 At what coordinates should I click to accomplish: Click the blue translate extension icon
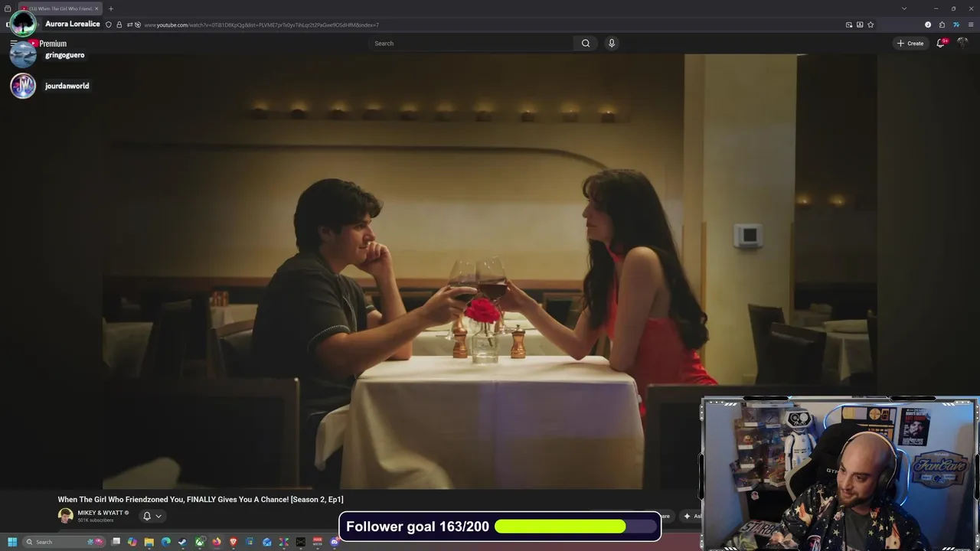point(956,24)
